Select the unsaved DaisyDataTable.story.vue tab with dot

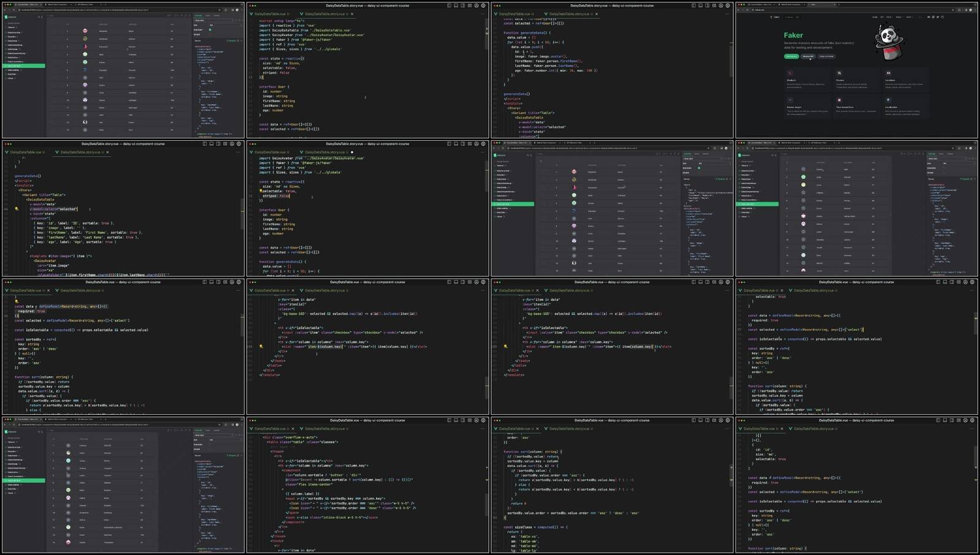point(326,152)
